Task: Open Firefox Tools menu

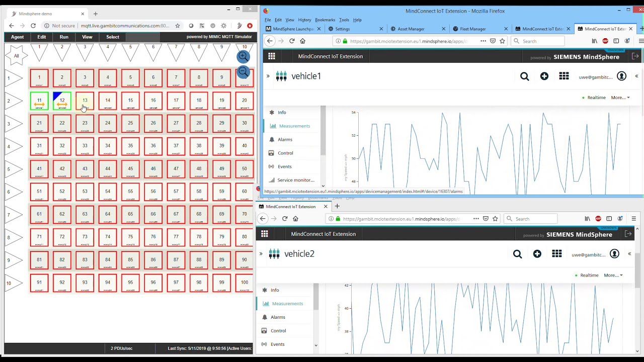Action: pos(344,20)
